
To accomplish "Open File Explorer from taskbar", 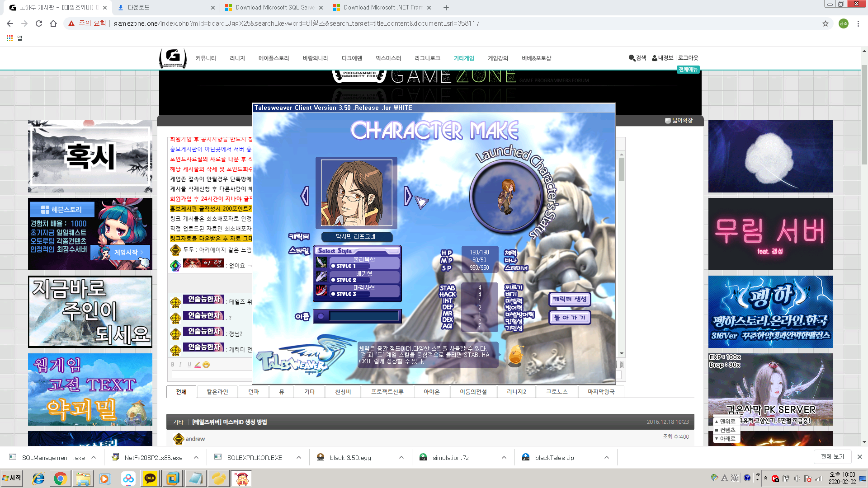I will (x=83, y=479).
